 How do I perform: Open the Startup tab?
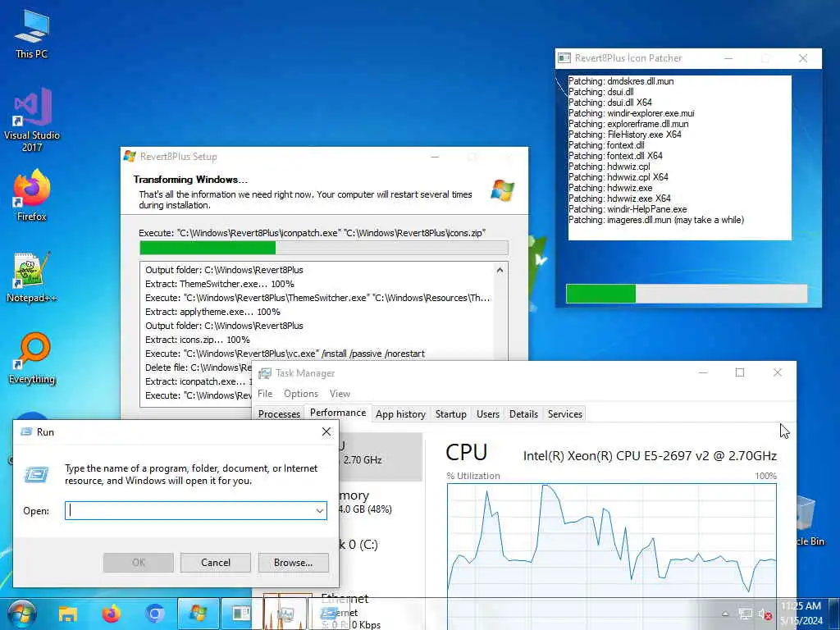click(x=450, y=414)
